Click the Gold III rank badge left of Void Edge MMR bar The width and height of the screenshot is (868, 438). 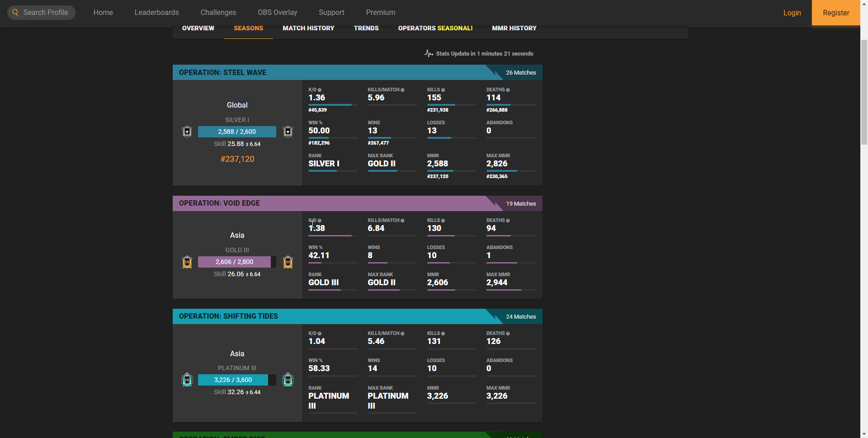click(x=187, y=262)
